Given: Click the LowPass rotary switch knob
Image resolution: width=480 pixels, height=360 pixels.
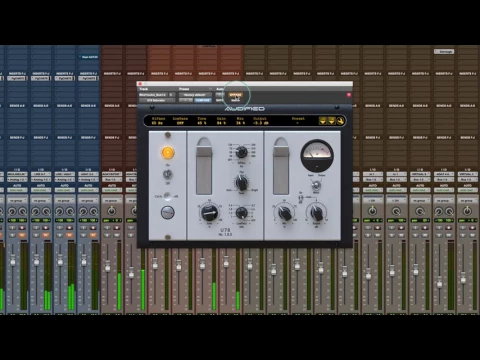Looking at the screenshot, I should pyautogui.click(x=242, y=213).
